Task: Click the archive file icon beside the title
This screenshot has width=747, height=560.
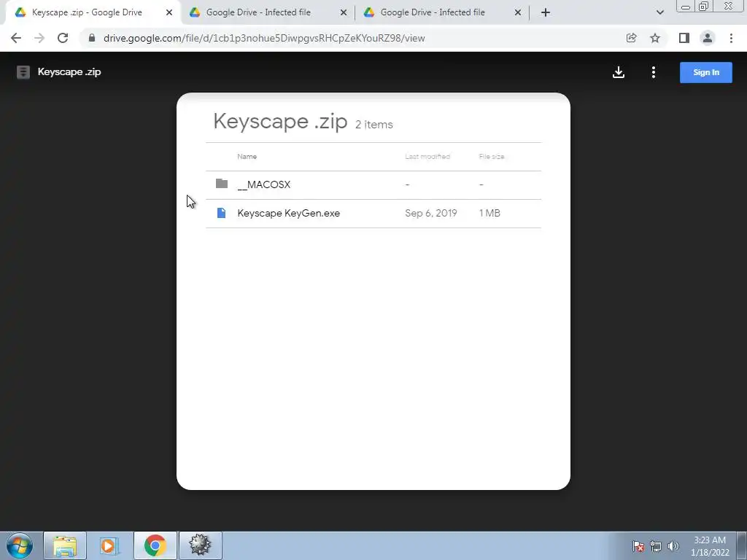Action: (x=23, y=72)
